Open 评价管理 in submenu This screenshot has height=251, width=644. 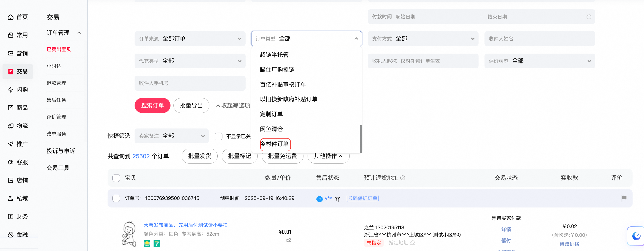pyautogui.click(x=56, y=117)
